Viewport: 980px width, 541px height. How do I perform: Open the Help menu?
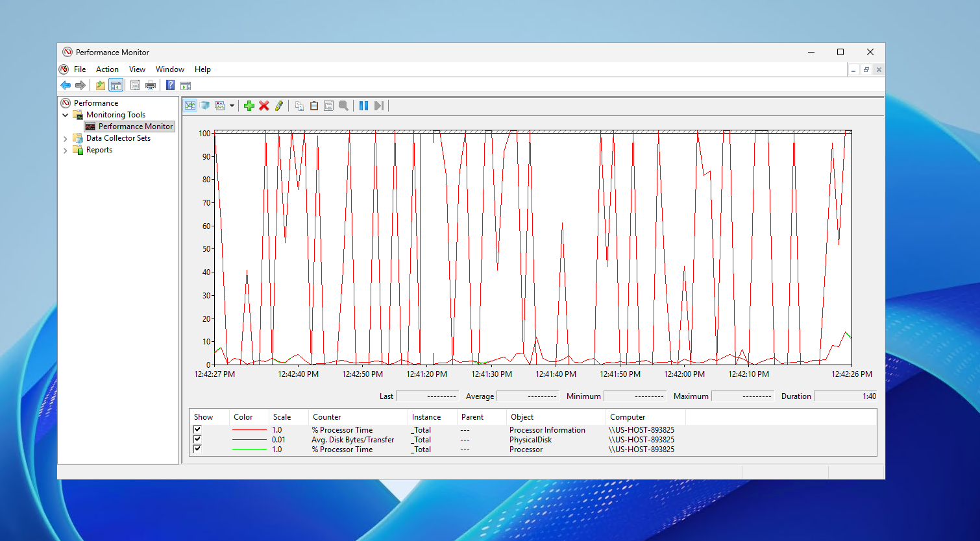point(202,69)
